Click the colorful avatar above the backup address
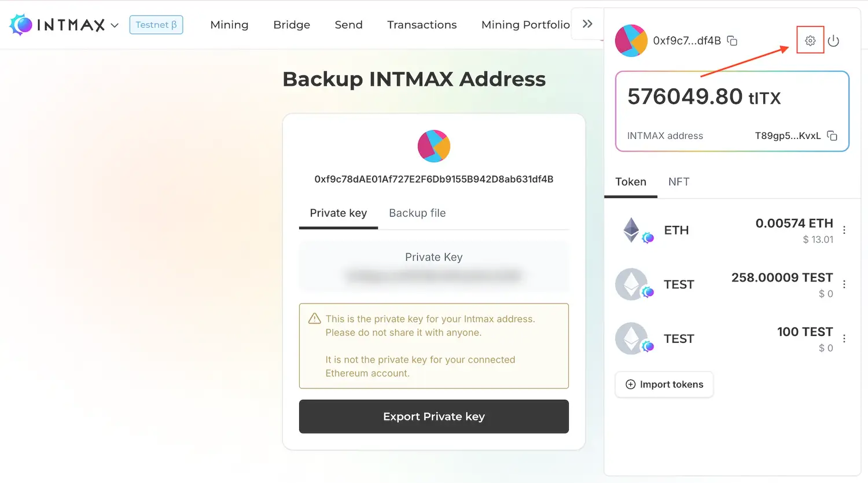This screenshot has height=483, width=868. click(434, 146)
